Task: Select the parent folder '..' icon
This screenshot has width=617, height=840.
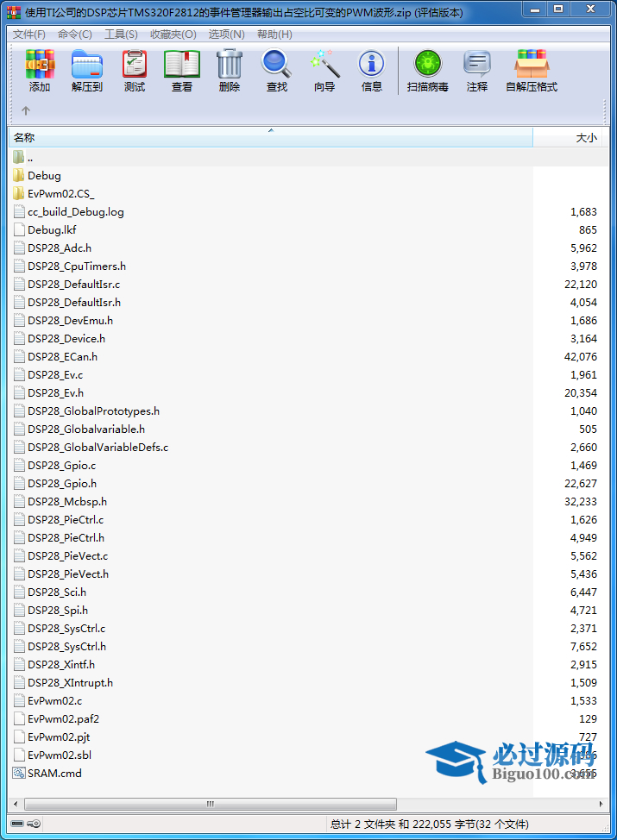Action: (19, 157)
